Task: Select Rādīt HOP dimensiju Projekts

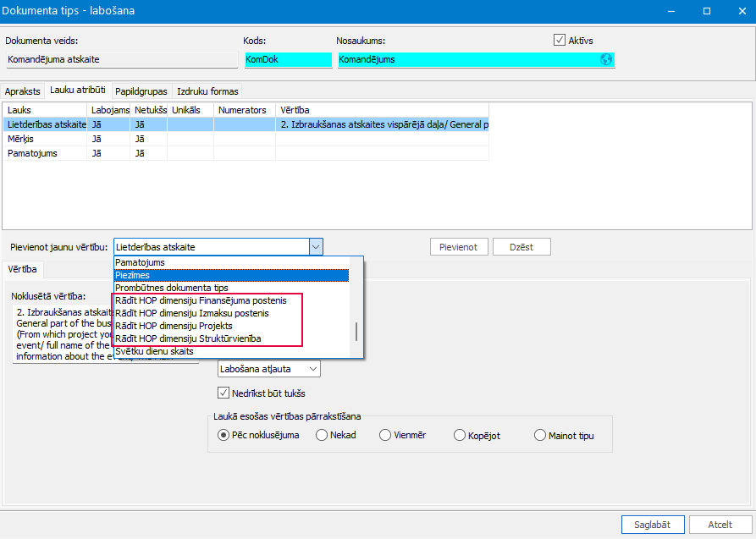Action: (231, 326)
